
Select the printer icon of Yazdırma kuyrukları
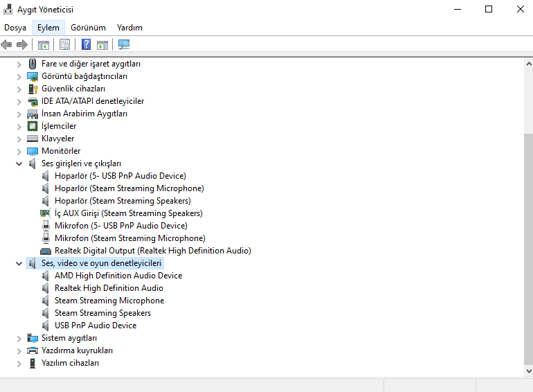(33, 350)
